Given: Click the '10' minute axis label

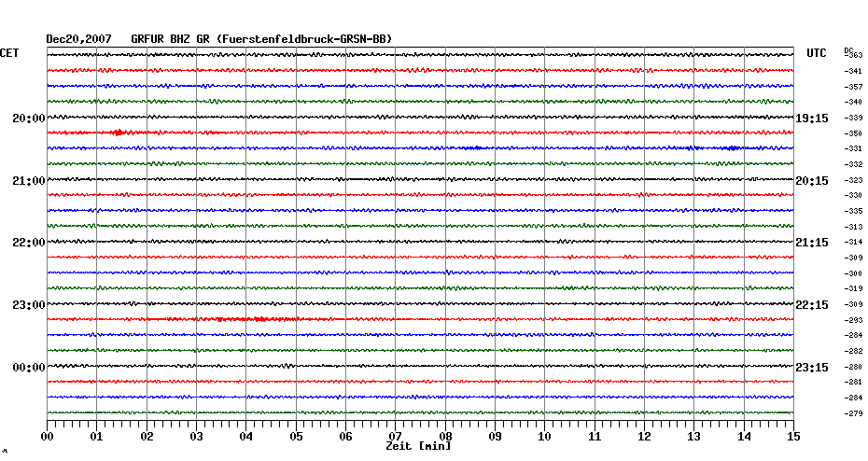Looking at the screenshot, I should tap(545, 437).
